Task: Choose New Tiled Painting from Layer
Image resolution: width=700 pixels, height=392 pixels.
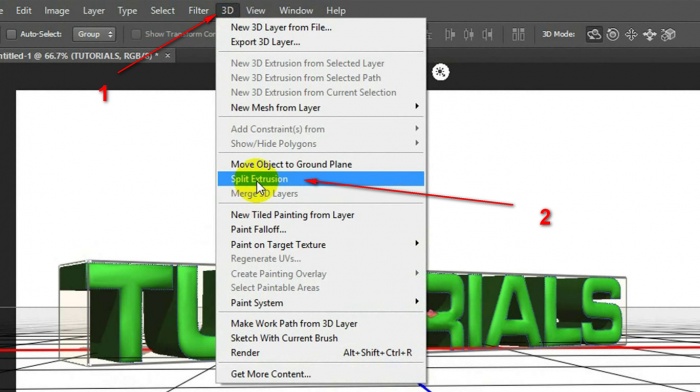Action: coord(321,215)
